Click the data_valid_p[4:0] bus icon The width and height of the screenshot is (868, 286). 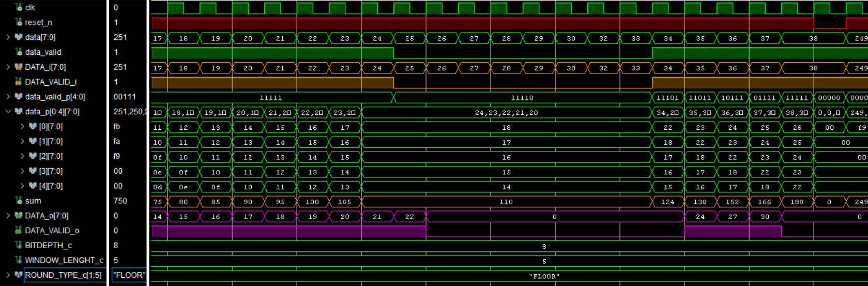click(19, 97)
